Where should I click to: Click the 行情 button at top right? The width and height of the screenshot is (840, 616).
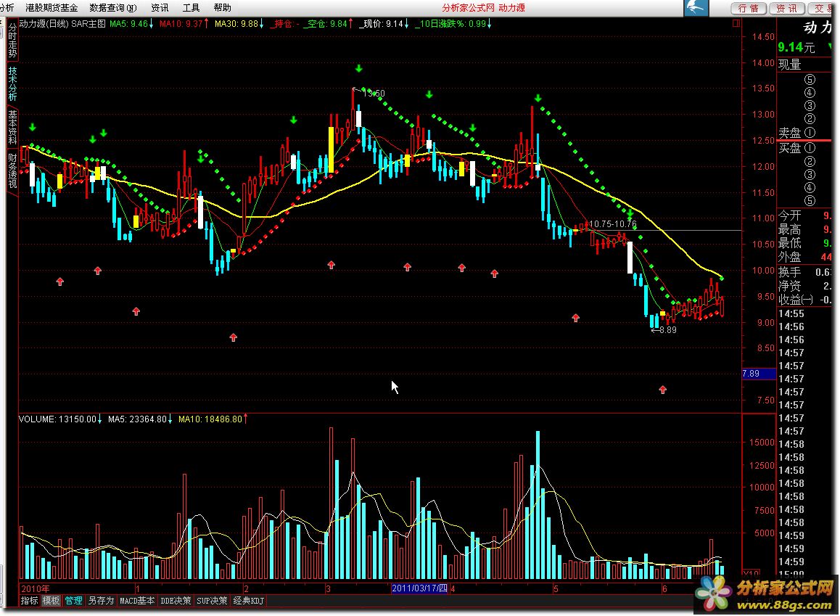tap(749, 8)
